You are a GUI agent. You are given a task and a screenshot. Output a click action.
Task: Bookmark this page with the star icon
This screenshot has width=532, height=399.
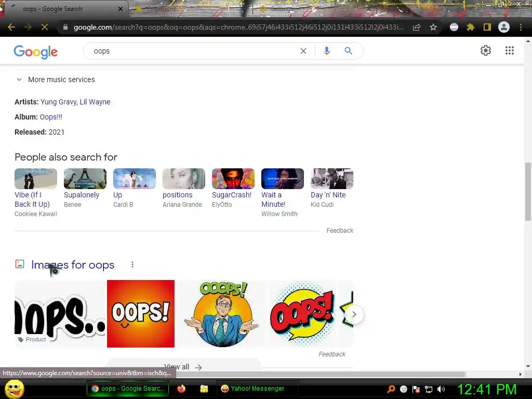click(x=433, y=27)
